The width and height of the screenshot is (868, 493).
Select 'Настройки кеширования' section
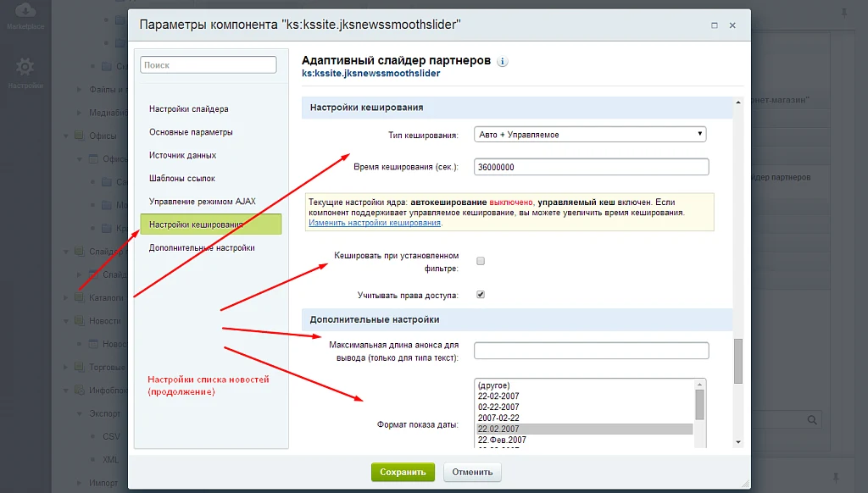click(211, 224)
